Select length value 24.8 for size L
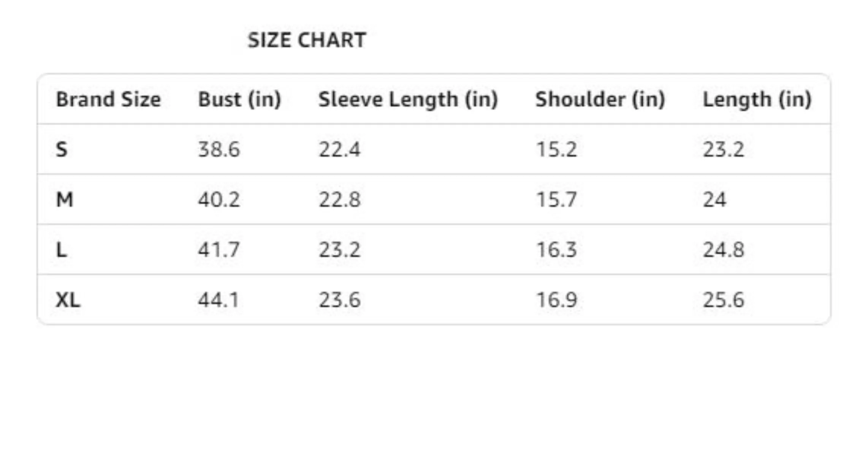 (723, 250)
